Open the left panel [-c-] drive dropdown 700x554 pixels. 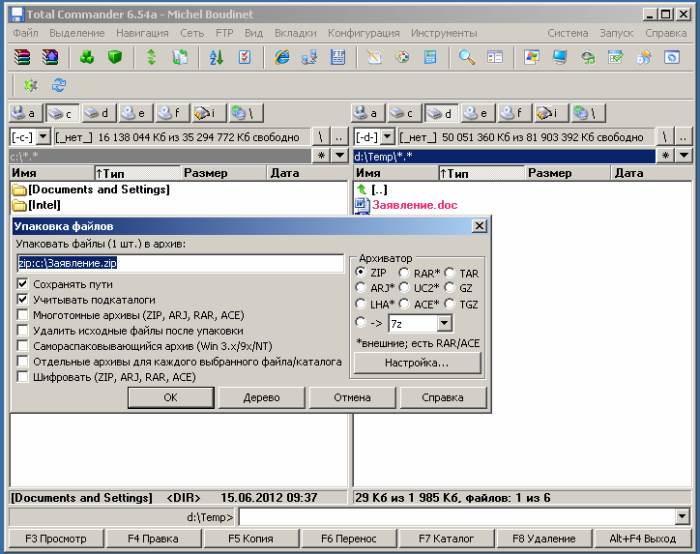coord(43,137)
